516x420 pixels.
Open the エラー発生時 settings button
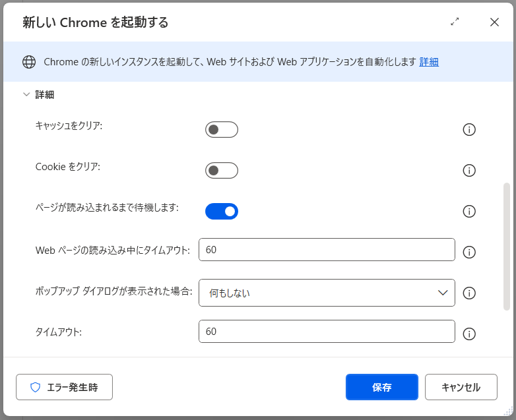[x=64, y=387]
